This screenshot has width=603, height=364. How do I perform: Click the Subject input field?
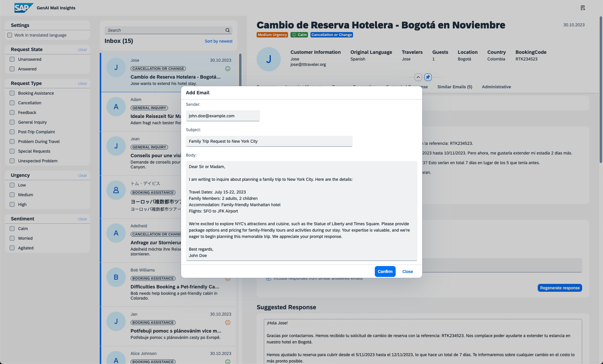click(x=269, y=141)
